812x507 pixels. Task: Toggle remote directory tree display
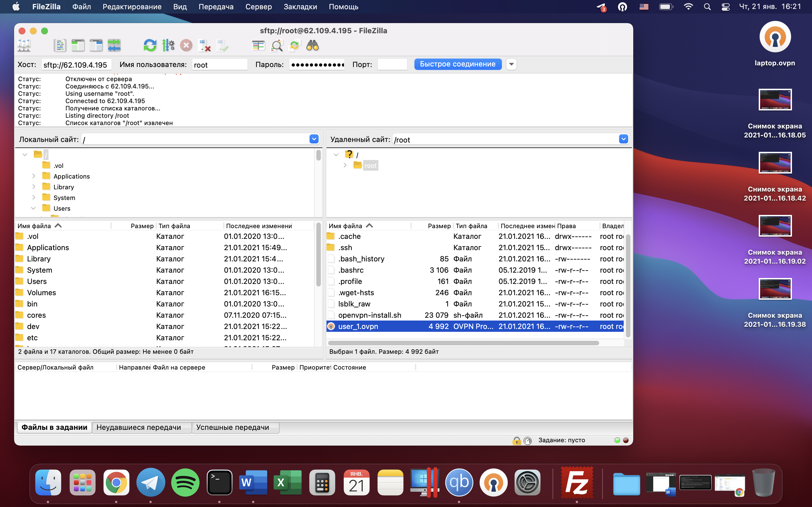96,46
